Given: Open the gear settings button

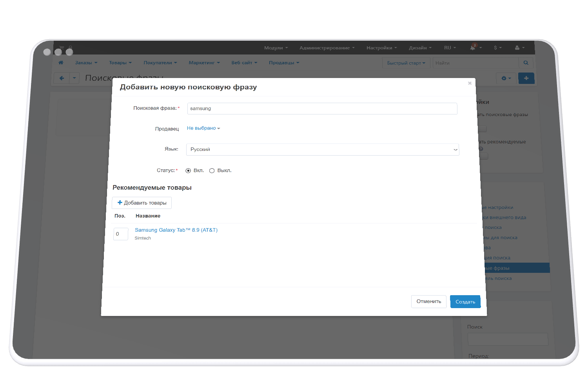Looking at the screenshot, I should click(506, 78).
